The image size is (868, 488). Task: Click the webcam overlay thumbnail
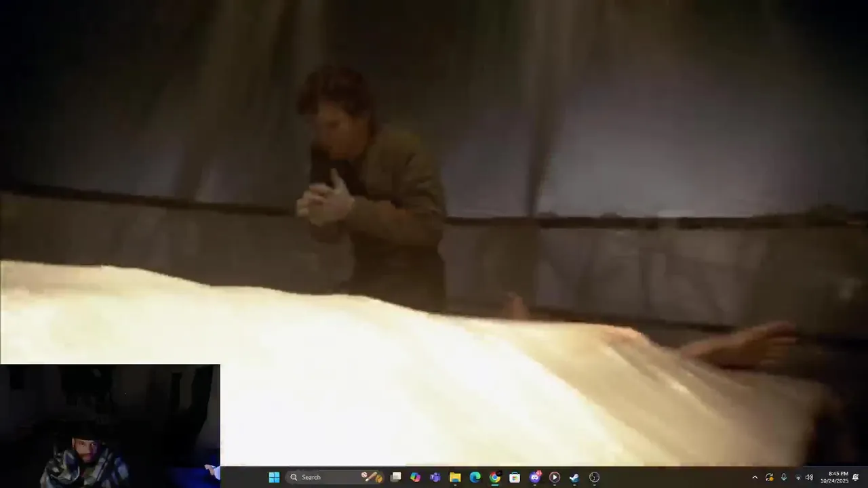(x=110, y=426)
